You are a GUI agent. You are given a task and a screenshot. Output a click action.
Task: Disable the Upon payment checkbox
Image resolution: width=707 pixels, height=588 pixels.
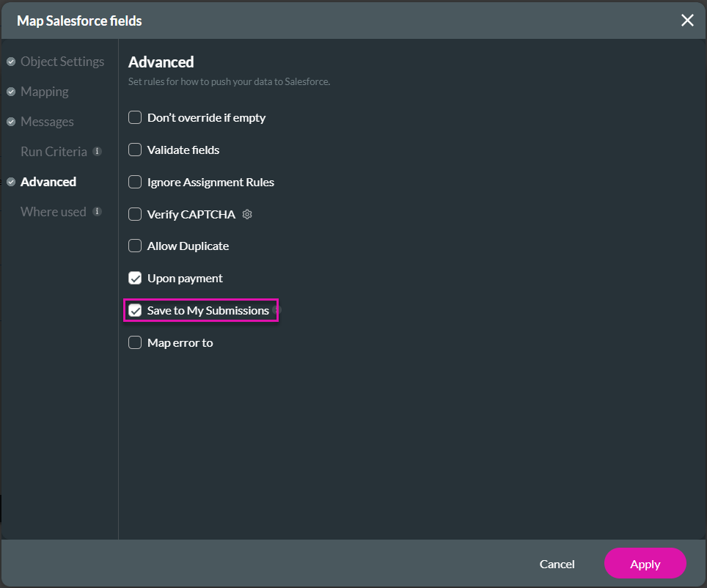point(135,278)
